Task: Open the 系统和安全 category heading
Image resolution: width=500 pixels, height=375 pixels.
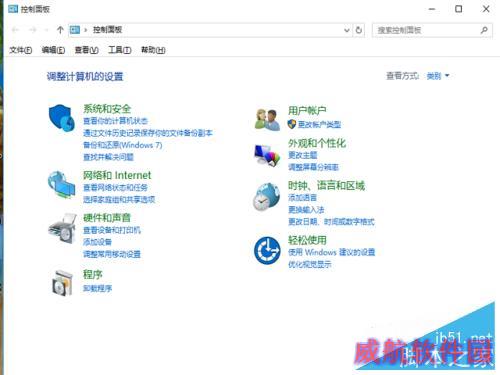Action: pos(107,109)
